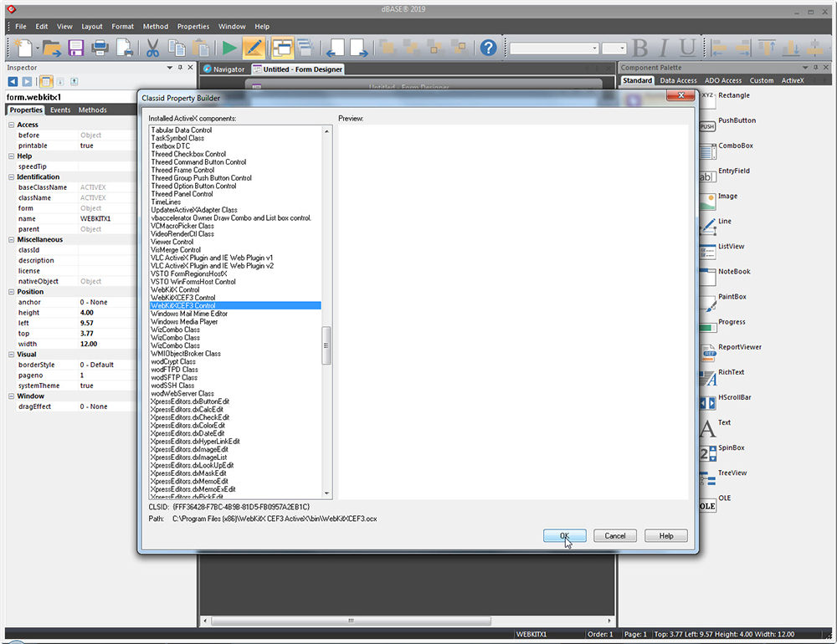The width and height of the screenshot is (837, 644).
Task: Copy using the toolbar copy icon
Action: [x=177, y=48]
